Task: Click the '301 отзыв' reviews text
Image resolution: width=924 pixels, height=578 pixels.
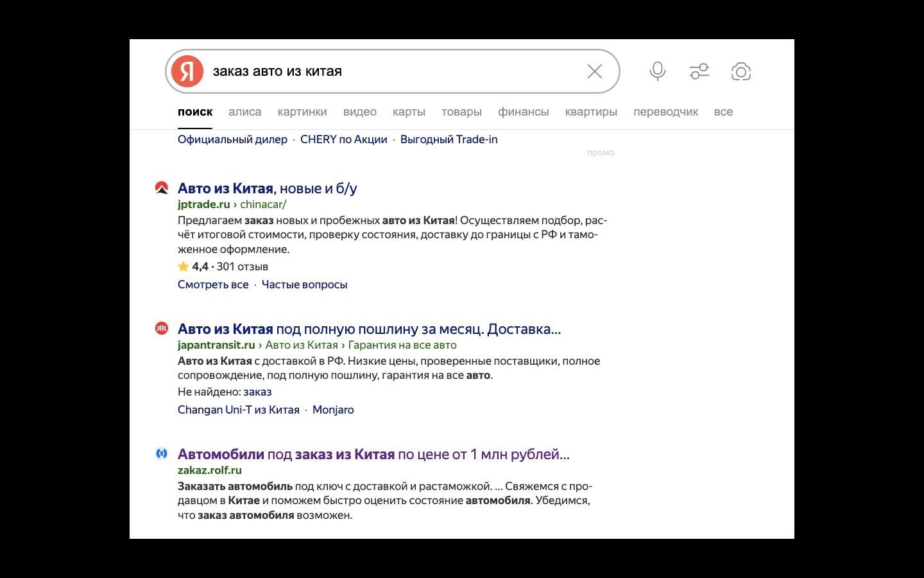Action: [243, 267]
